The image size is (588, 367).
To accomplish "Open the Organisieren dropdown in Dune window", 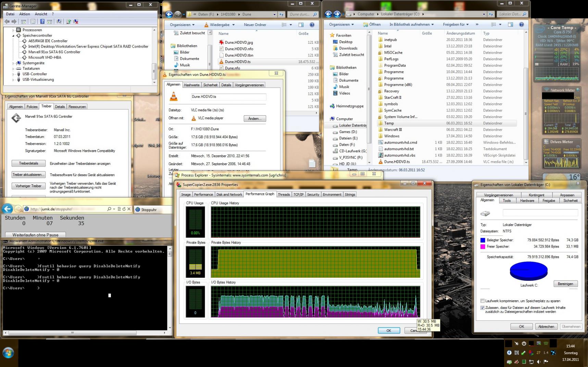I will pos(182,25).
